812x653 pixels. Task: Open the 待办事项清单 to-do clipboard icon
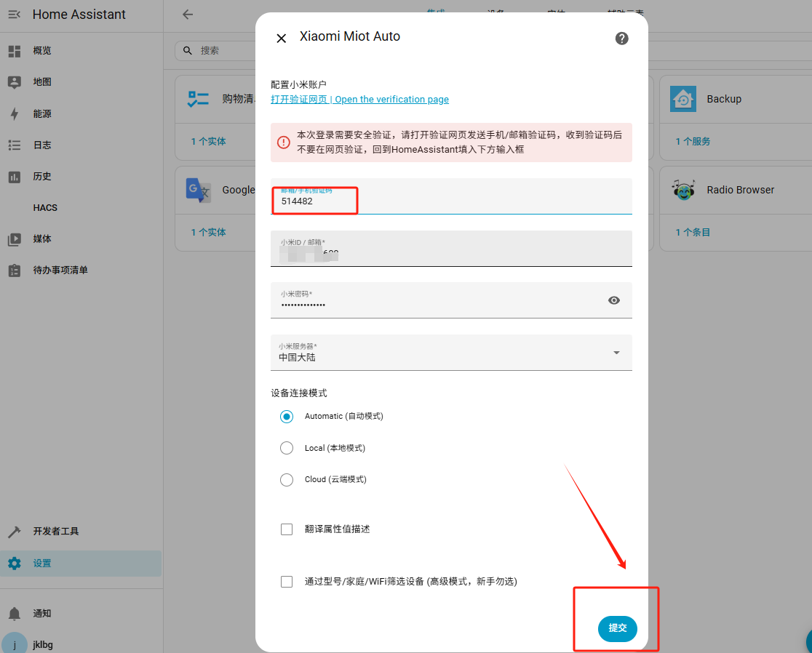(x=15, y=270)
